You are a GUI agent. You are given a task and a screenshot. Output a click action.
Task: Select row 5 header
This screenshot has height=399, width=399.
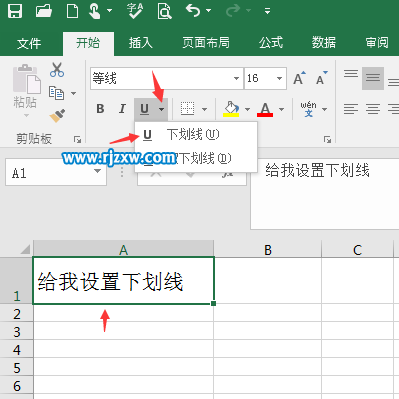(x=17, y=368)
